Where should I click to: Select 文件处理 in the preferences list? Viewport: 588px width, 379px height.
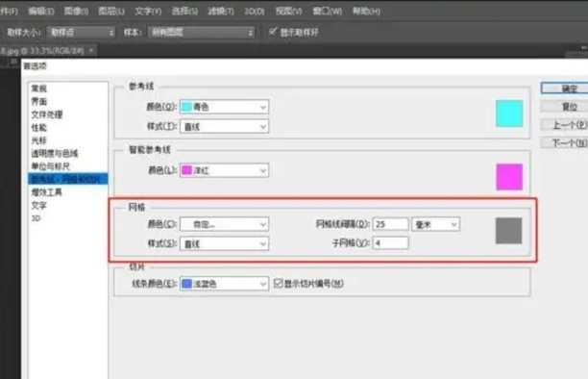tap(47, 114)
